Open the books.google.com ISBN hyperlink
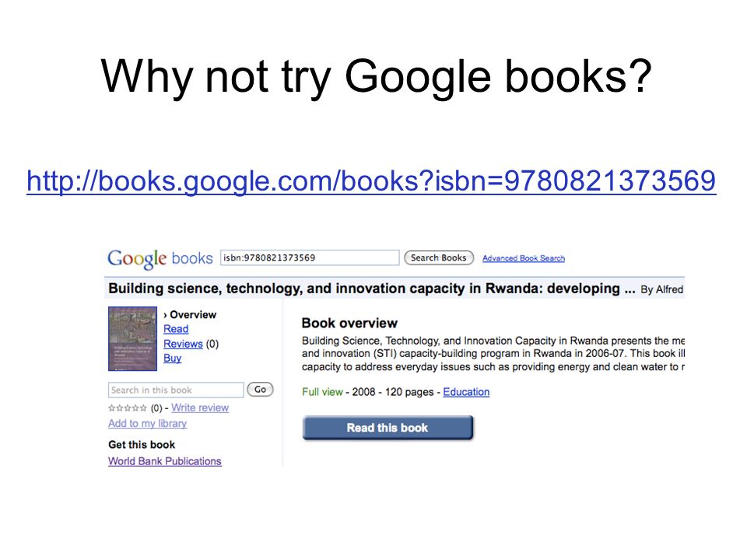Screen dimensions: 747x560 tap(371, 181)
